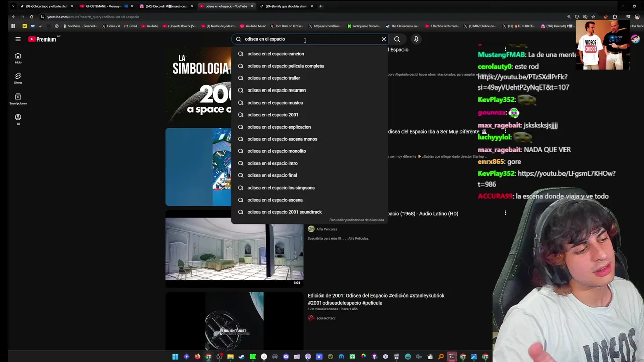Image resolution: width=644 pixels, height=362 pixels.
Task: Open the Tú profile sidebar icon
Action: point(18,119)
